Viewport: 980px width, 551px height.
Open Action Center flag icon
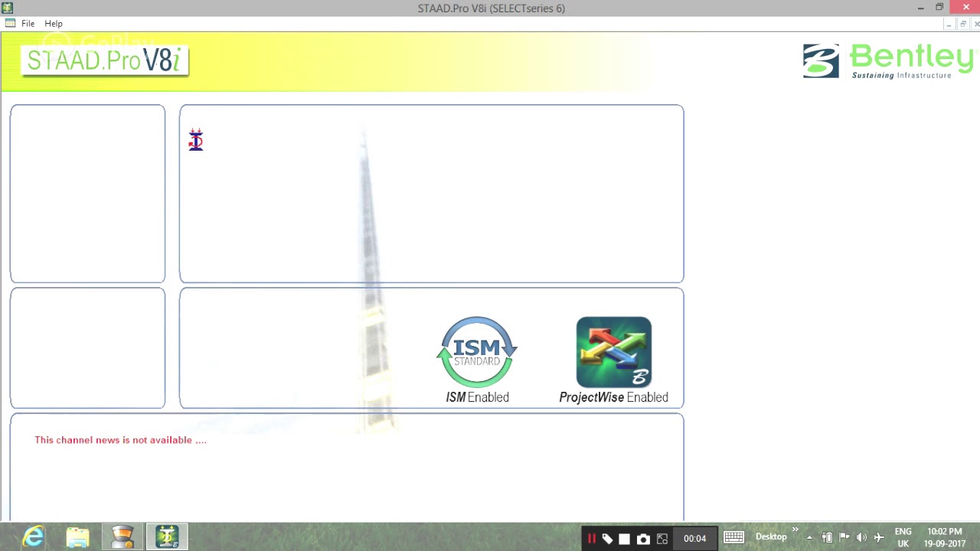844,537
